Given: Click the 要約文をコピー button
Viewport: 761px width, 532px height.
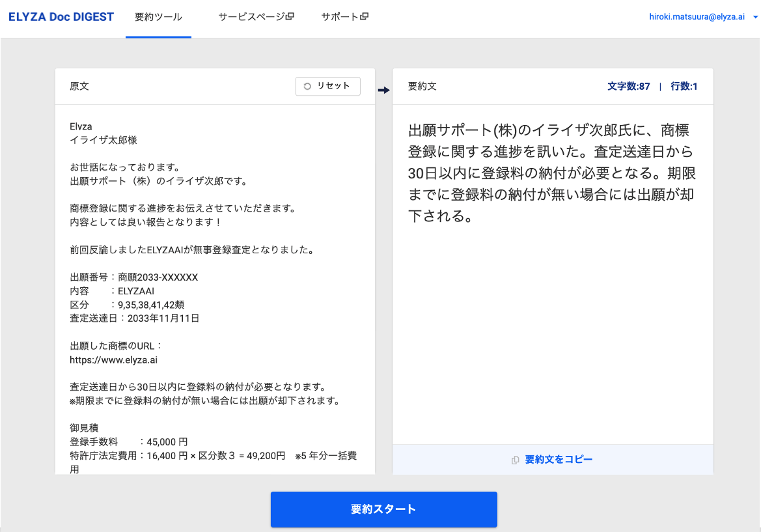Looking at the screenshot, I should point(553,459).
